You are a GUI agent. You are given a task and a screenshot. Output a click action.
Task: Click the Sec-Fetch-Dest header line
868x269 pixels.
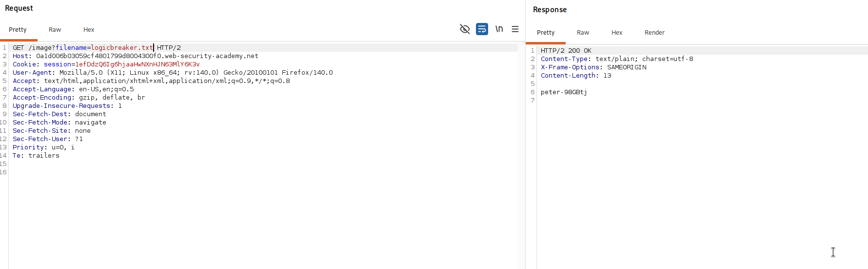coord(59,114)
